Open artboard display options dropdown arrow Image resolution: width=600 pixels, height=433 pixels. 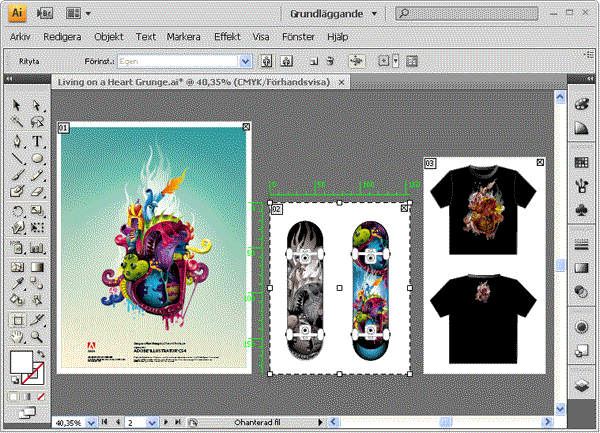396,61
